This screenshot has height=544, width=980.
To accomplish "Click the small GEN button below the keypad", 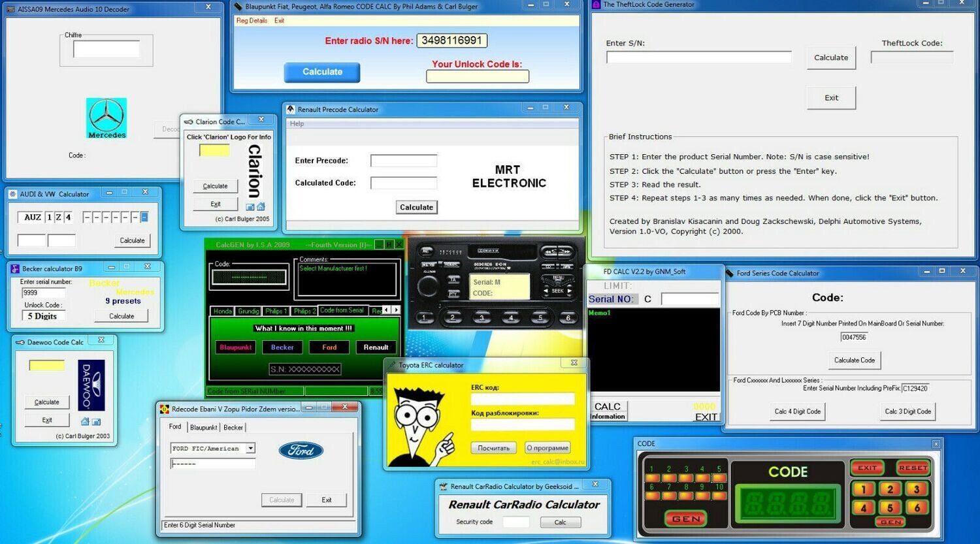I will click(x=890, y=522).
